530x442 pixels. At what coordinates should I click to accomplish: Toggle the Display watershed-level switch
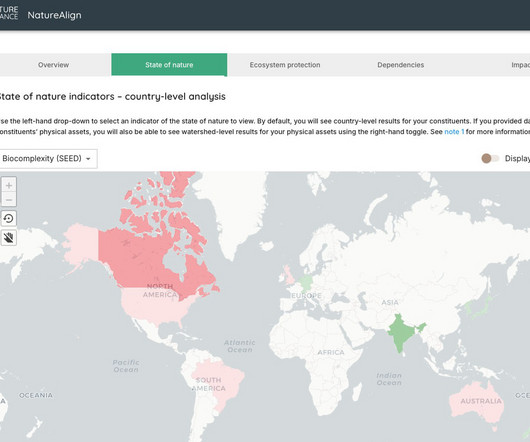[490, 158]
